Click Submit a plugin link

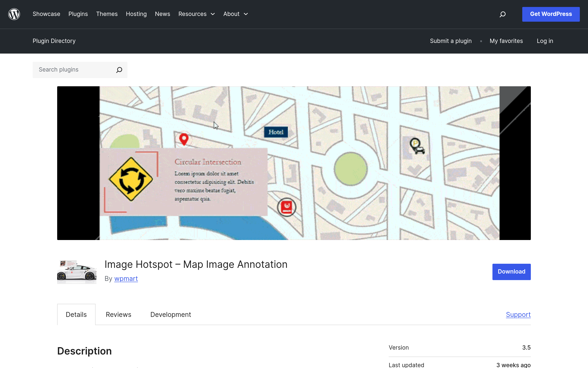click(451, 41)
